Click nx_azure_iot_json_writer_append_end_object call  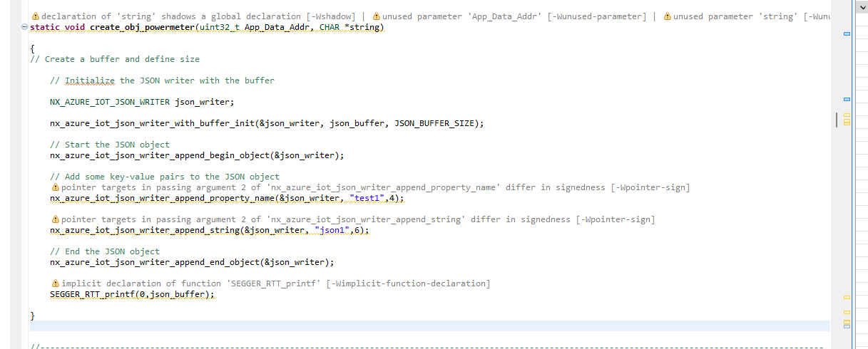point(192,262)
